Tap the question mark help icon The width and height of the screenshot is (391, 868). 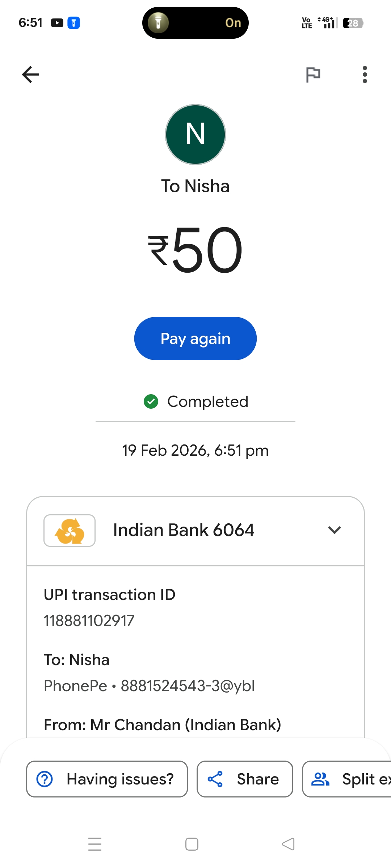pyautogui.click(x=45, y=779)
